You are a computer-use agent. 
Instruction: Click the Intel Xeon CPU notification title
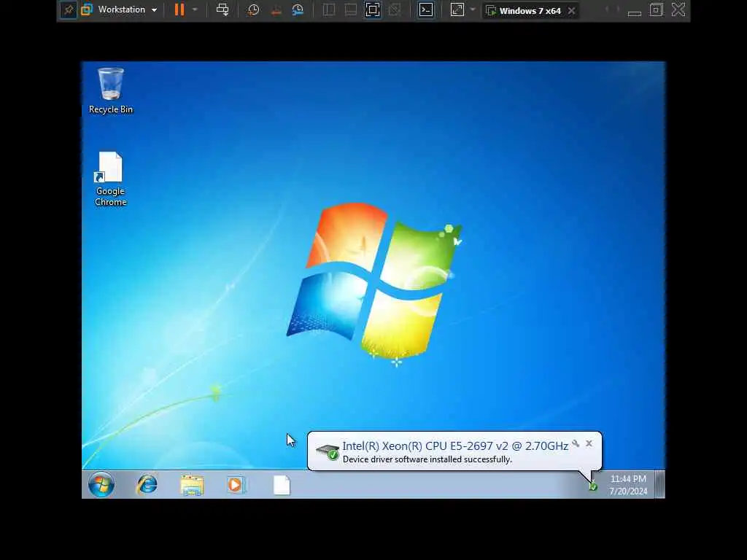click(455, 446)
